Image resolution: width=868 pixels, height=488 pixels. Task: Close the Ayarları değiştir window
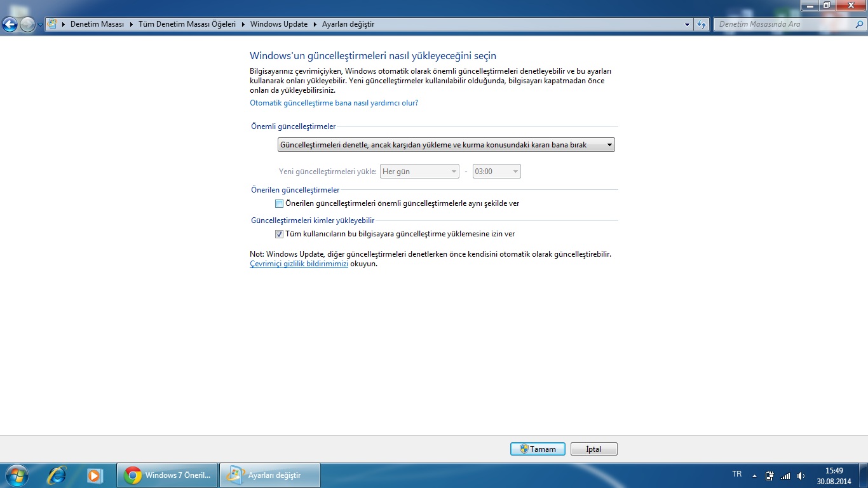[x=850, y=5]
